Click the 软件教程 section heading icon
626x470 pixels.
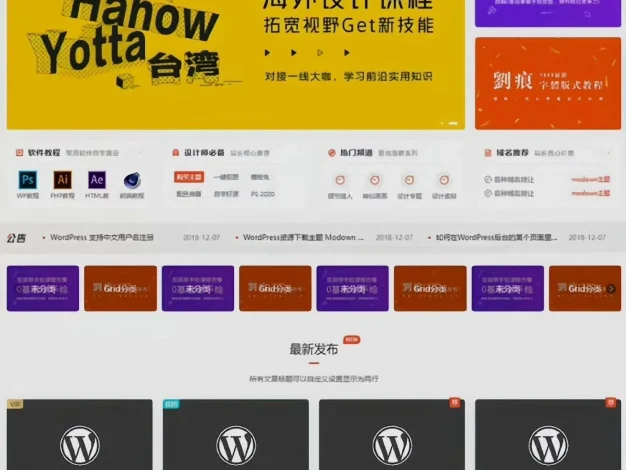coord(19,153)
